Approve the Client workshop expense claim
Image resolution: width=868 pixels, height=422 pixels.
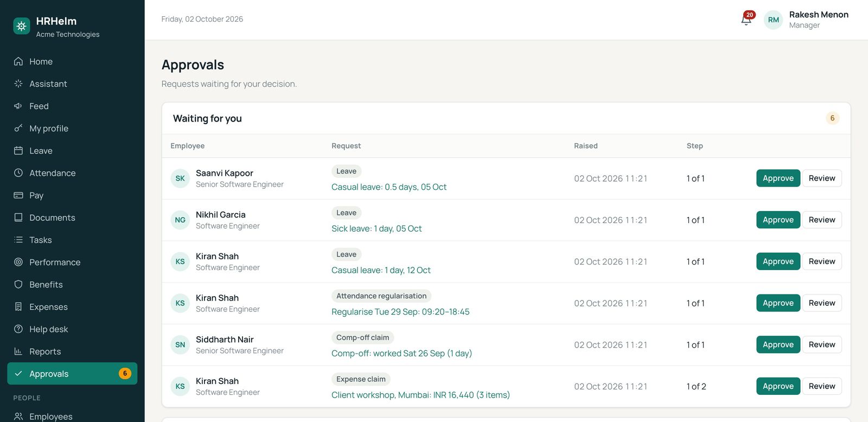[x=778, y=386]
